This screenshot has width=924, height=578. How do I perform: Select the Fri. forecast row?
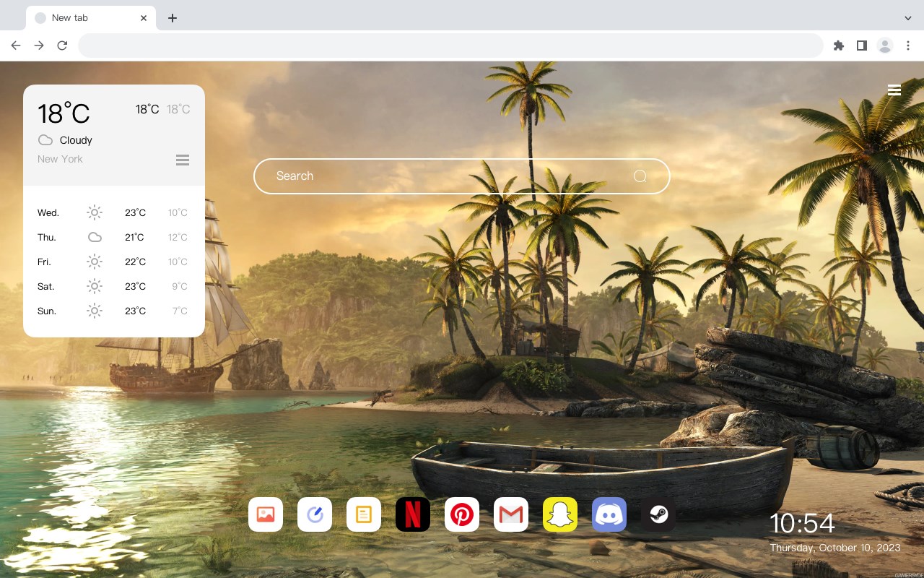point(113,262)
